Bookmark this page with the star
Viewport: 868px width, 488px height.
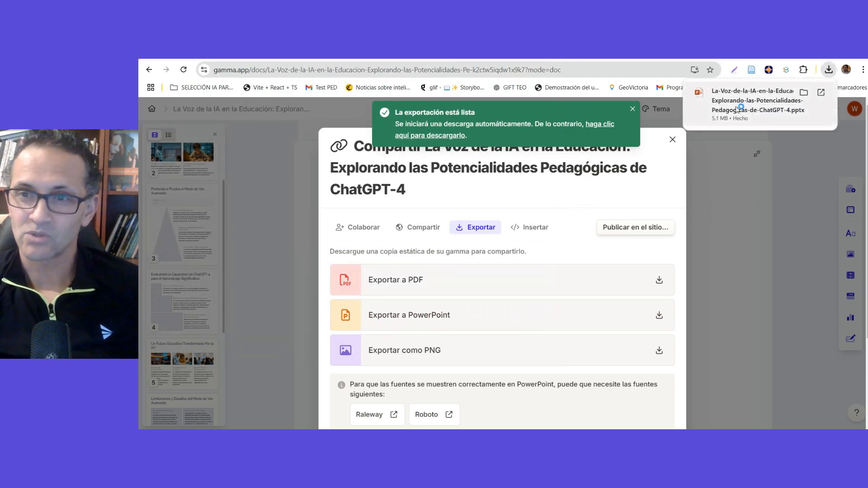710,70
